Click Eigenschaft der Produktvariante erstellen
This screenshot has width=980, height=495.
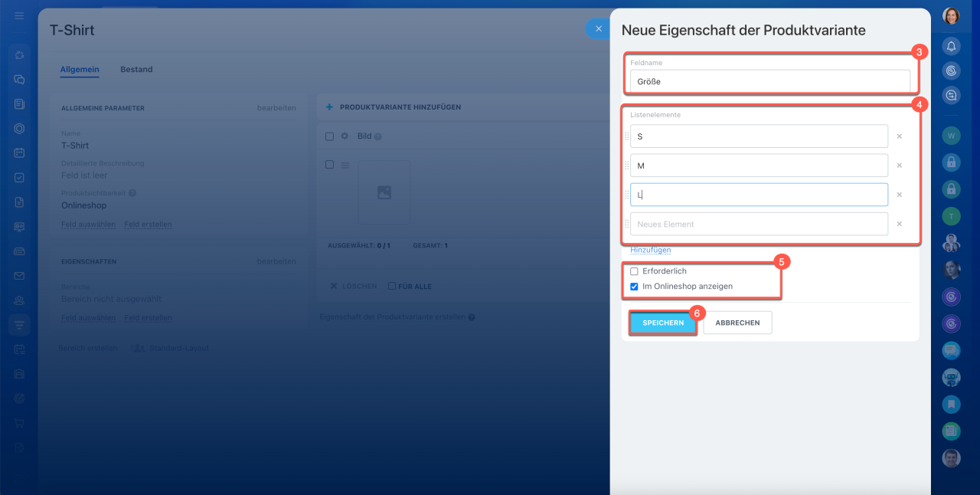click(392, 316)
